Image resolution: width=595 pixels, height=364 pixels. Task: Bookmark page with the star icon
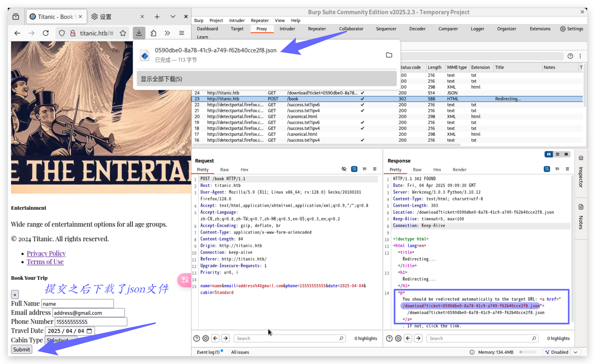tap(123, 33)
